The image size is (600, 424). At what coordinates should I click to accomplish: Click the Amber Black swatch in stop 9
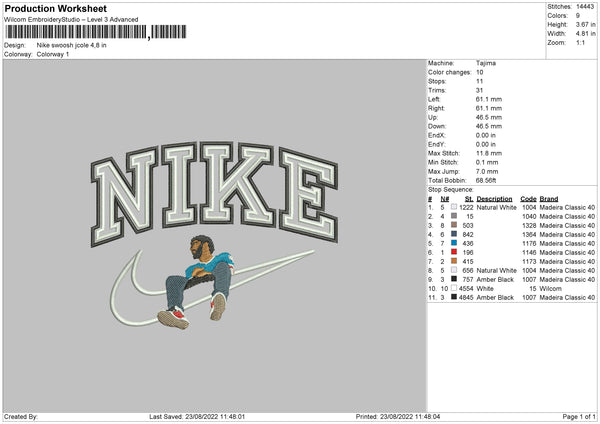pos(454,279)
